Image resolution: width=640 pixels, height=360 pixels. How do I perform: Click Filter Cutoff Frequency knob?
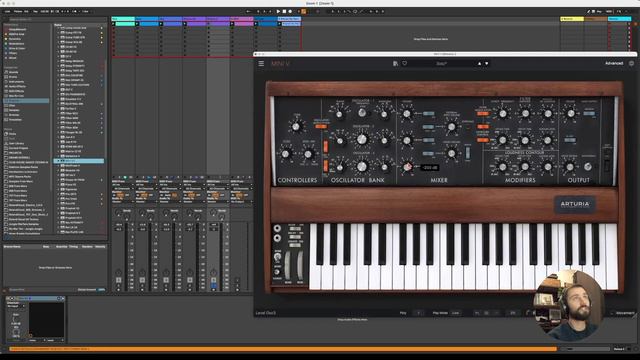502,114
